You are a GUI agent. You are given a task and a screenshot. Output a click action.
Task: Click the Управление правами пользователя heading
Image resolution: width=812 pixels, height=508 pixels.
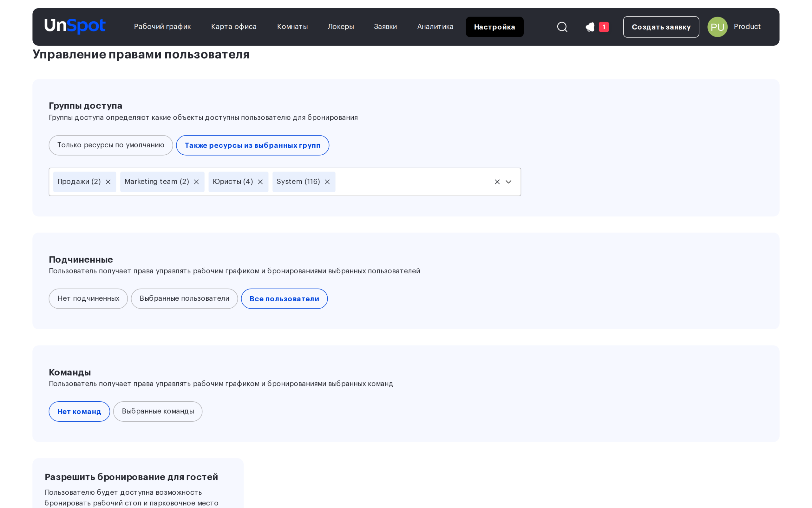(x=141, y=54)
